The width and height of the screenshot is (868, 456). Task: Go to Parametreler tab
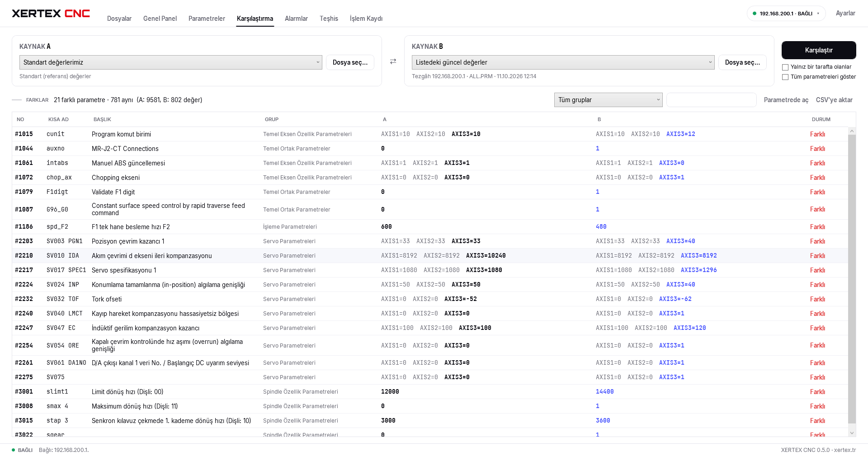(x=207, y=19)
